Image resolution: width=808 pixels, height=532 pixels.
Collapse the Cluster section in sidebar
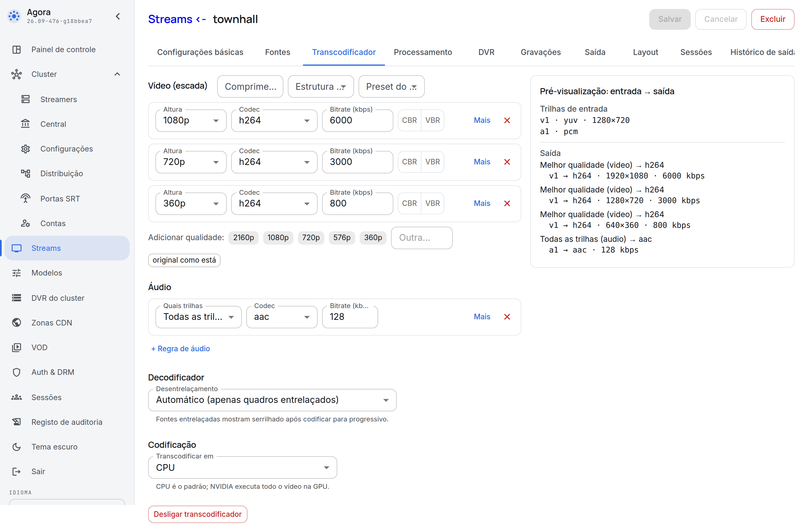tap(117, 74)
